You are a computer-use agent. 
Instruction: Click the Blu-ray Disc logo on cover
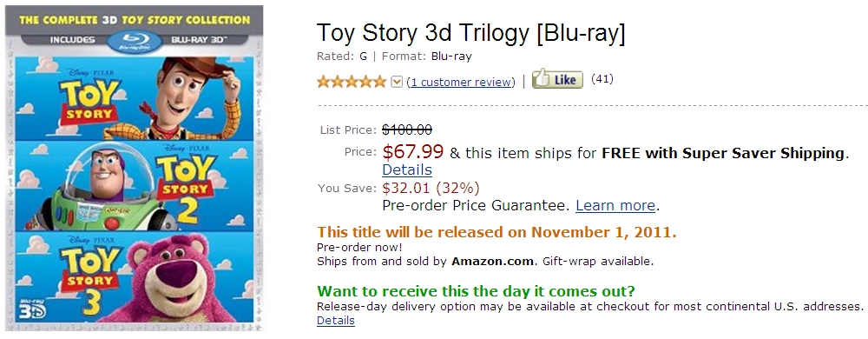134,41
